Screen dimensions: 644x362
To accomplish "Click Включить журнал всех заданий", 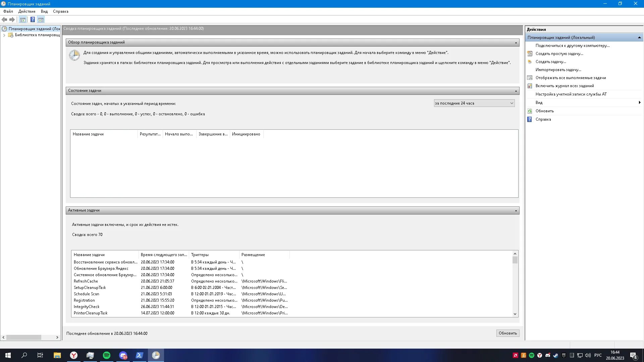I will 565,86.
